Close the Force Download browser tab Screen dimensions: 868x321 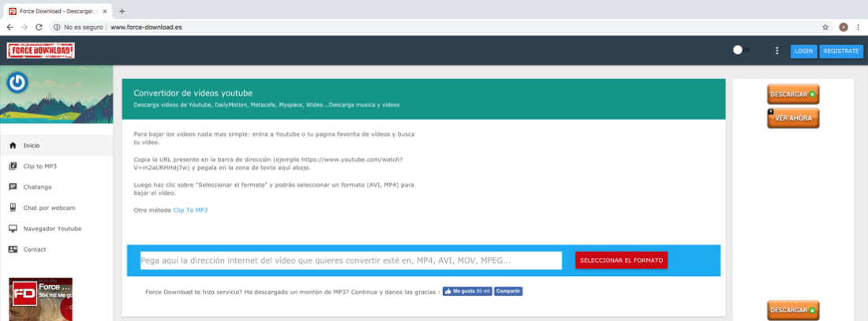[105, 11]
